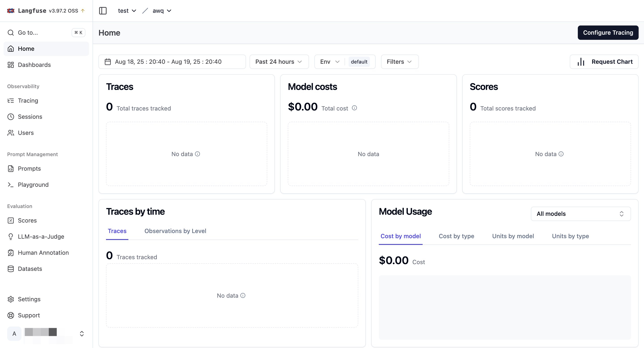Open Human Annotation in sidebar
The width and height of the screenshot is (644, 348).
[x=43, y=253]
